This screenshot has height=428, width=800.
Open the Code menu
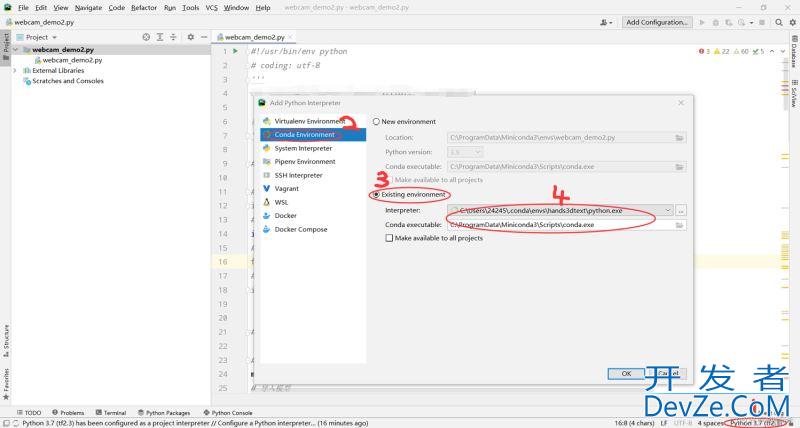[x=116, y=8]
